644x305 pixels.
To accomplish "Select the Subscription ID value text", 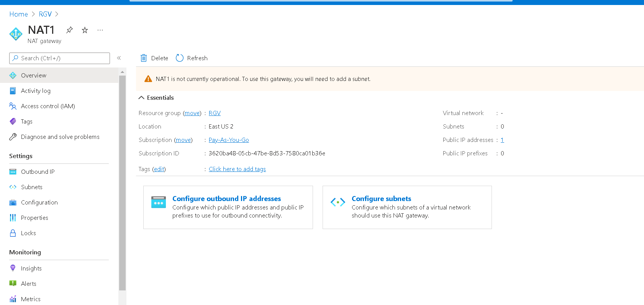I will [x=267, y=153].
